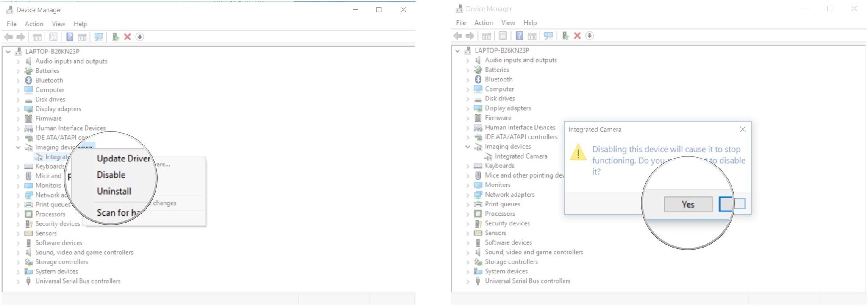Click Batteries icon in right window tree

click(478, 70)
